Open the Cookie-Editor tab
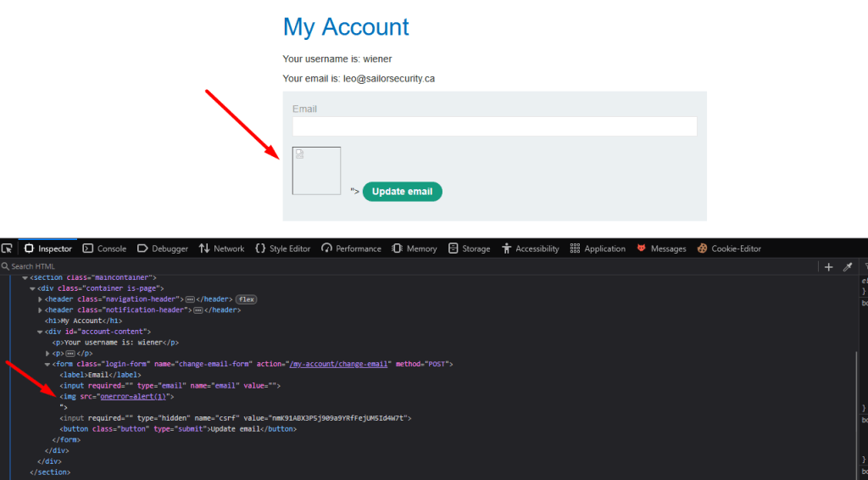 pos(729,248)
